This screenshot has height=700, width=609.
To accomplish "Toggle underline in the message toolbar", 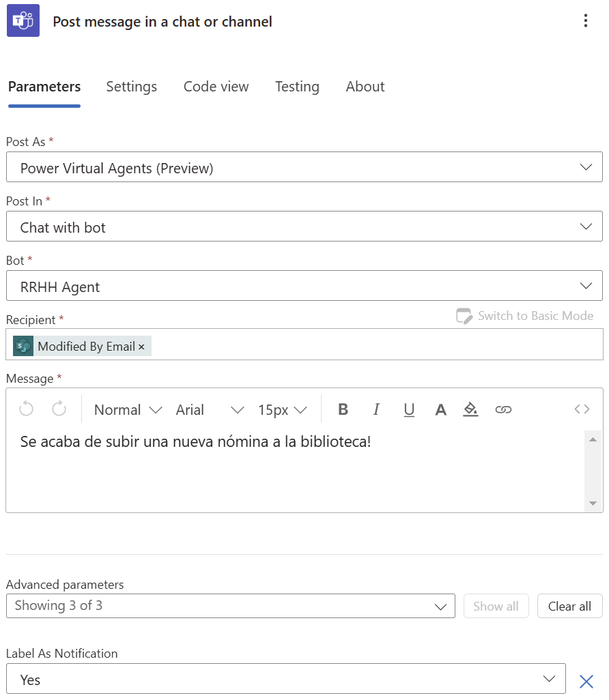I will click(408, 409).
